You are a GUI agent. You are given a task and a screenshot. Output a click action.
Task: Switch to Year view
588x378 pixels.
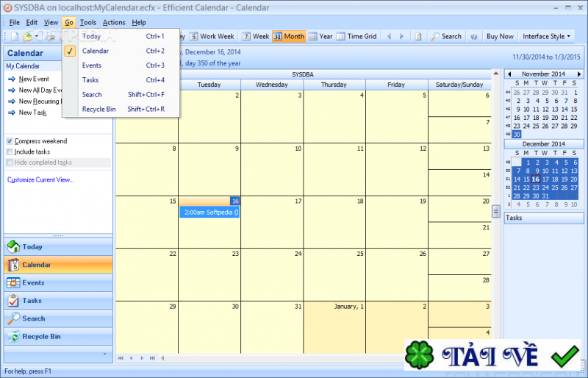[320, 37]
